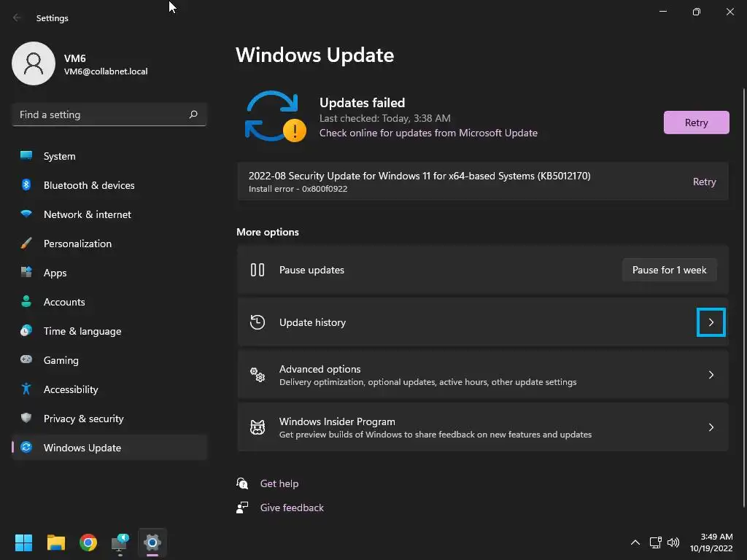The height and width of the screenshot is (560, 747).
Task: Select Network & internet in sidebar
Action: coord(109,214)
